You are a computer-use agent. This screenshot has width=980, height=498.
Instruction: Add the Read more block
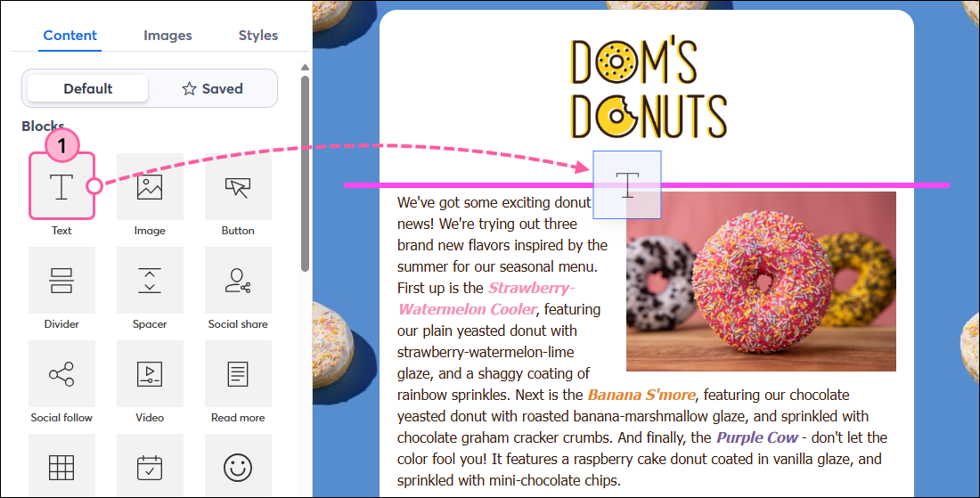pyautogui.click(x=238, y=373)
